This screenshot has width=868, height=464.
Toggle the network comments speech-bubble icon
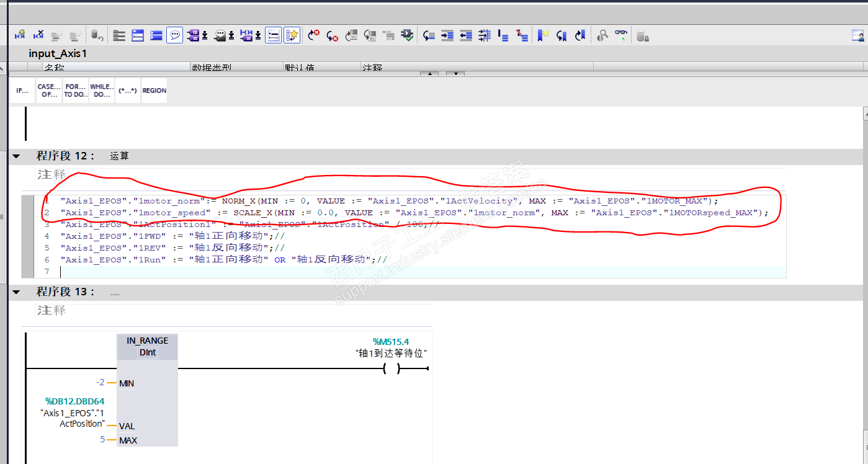pos(175,35)
